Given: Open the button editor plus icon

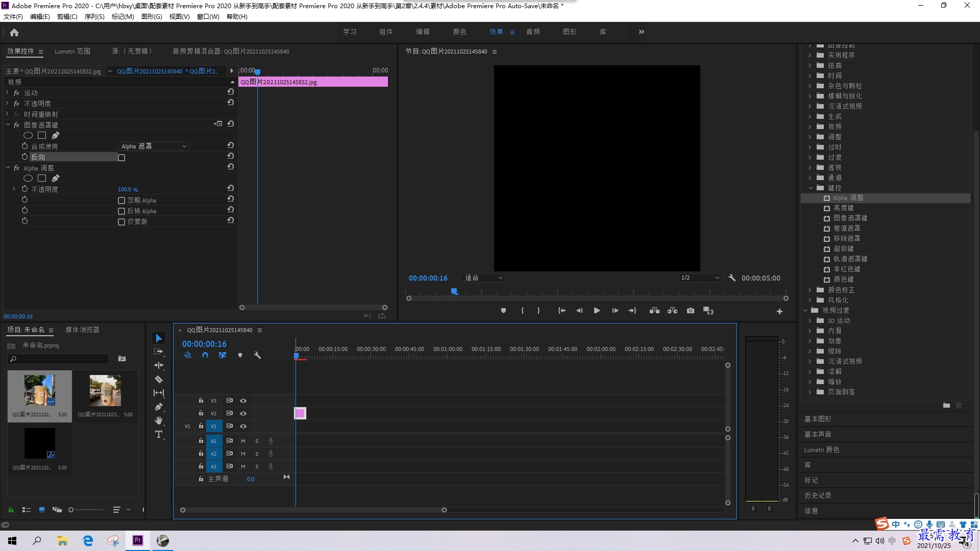Looking at the screenshot, I should pyautogui.click(x=779, y=311).
